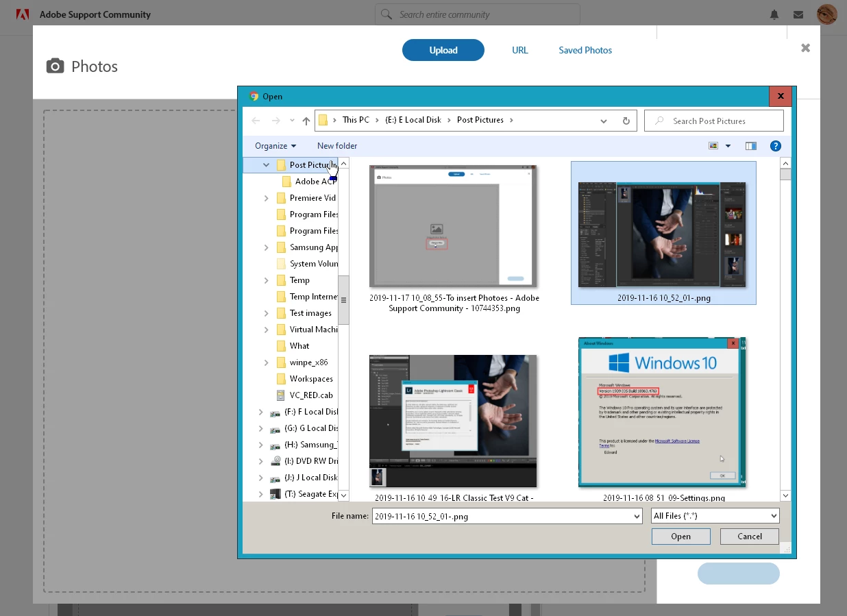Image resolution: width=847 pixels, height=616 pixels.
Task: Click the Search entire community field
Action: click(x=478, y=14)
